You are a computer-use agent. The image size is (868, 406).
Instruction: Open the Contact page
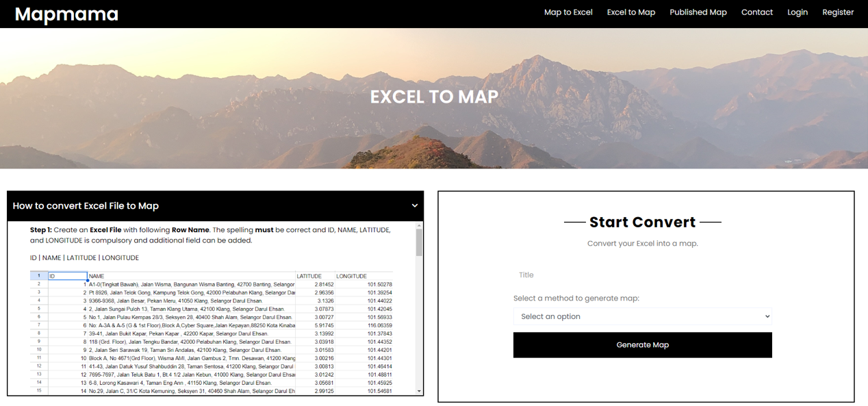pos(756,12)
